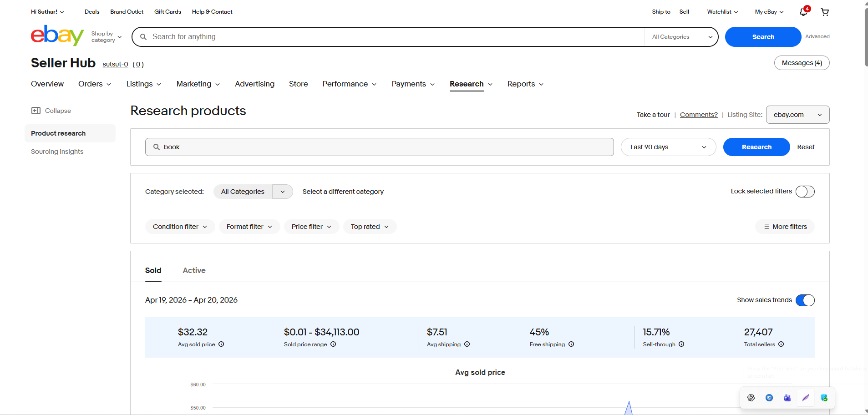This screenshot has height=415, width=868.
Task: Open the Take a tour link
Action: (x=653, y=115)
